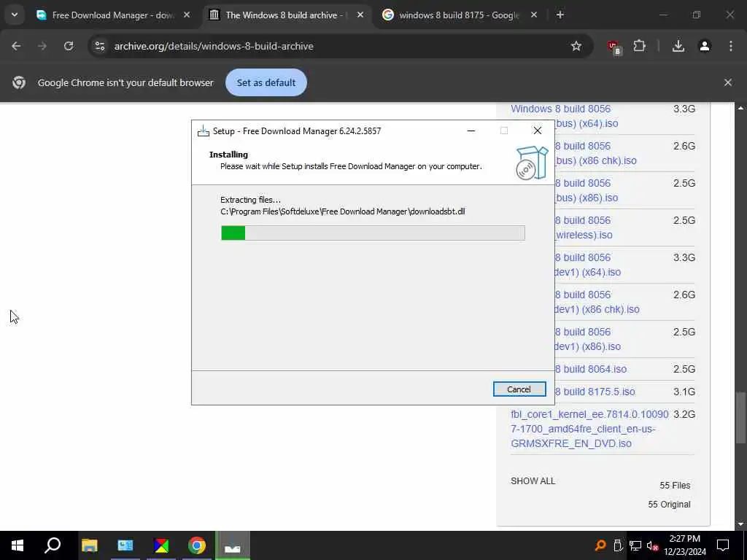The height and width of the screenshot is (560, 747).
Task: Open the Windows 8 build 8175.5.iso link
Action: 595,392
